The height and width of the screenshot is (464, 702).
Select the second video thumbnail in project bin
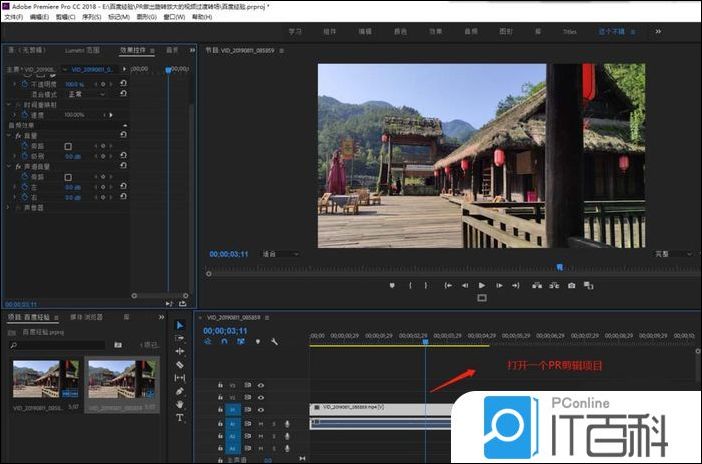[x=122, y=380]
